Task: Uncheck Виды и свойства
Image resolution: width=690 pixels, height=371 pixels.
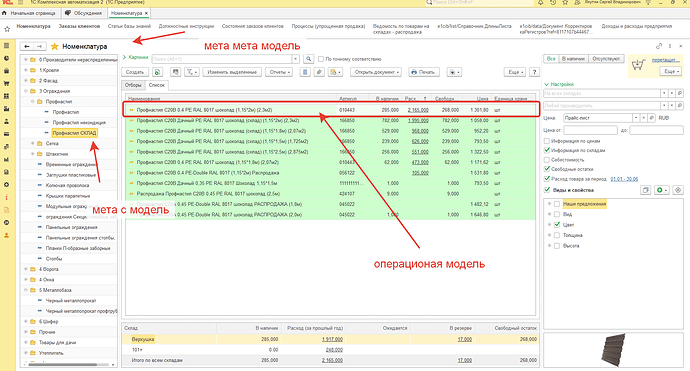Action: 547,190
